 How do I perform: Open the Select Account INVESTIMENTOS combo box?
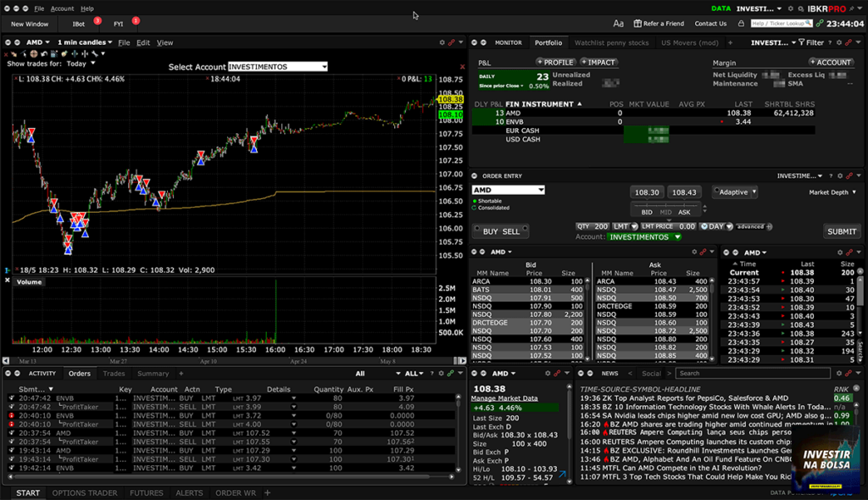pos(277,66)
